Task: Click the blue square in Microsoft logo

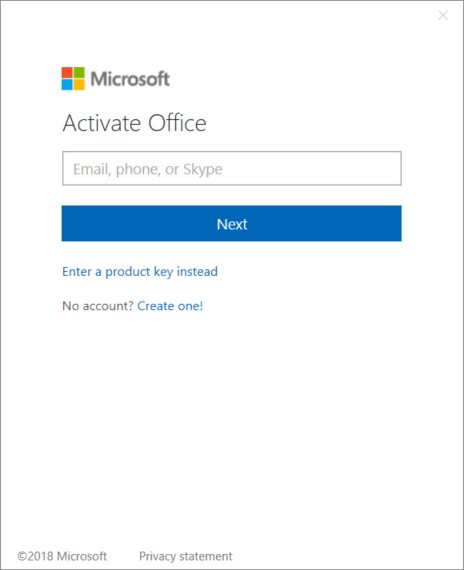Action: point(67,85)
